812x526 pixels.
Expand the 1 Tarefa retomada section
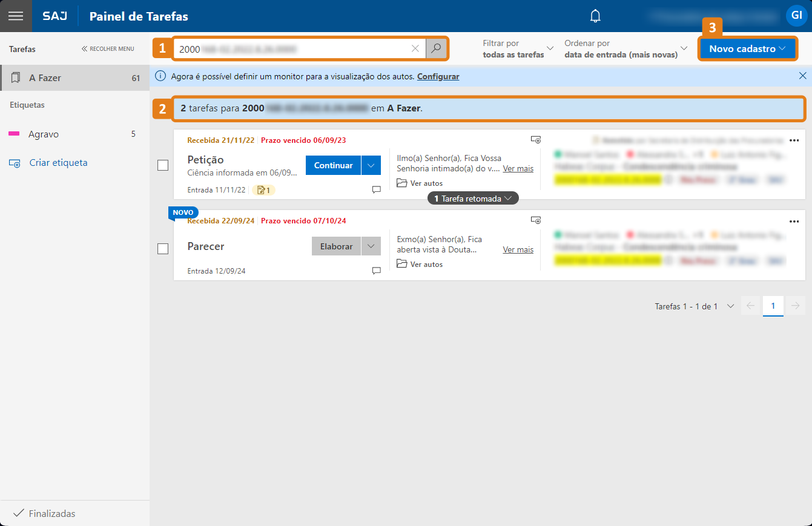(x=473, y=199)
